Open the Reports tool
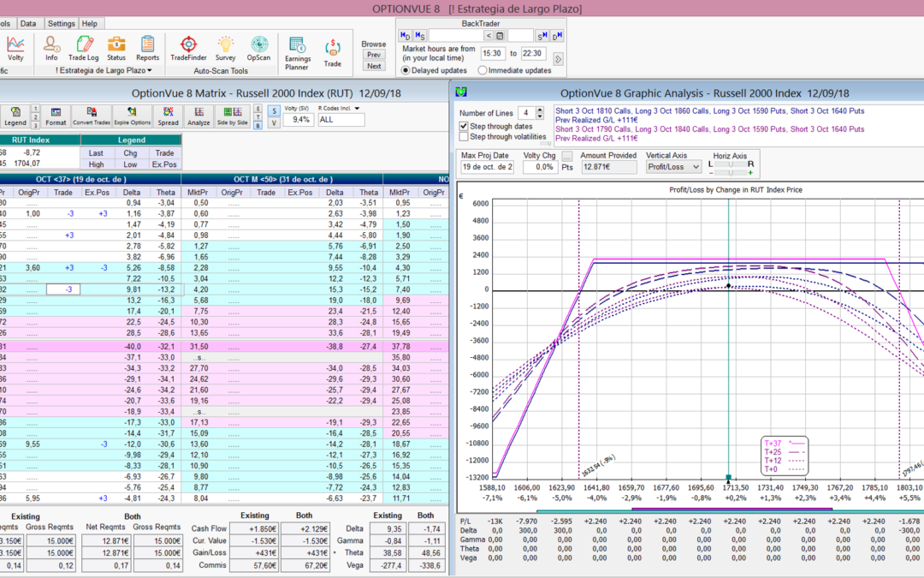Image resolution: width=924 pixels, height=578 pixels. click(x=147, y=48)
